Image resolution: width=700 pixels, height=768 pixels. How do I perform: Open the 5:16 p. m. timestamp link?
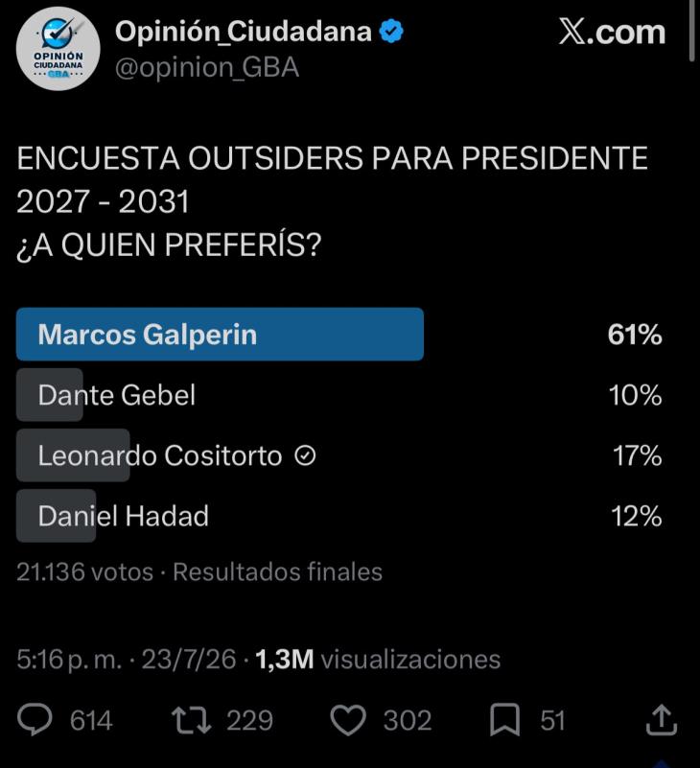pos(69,660)
